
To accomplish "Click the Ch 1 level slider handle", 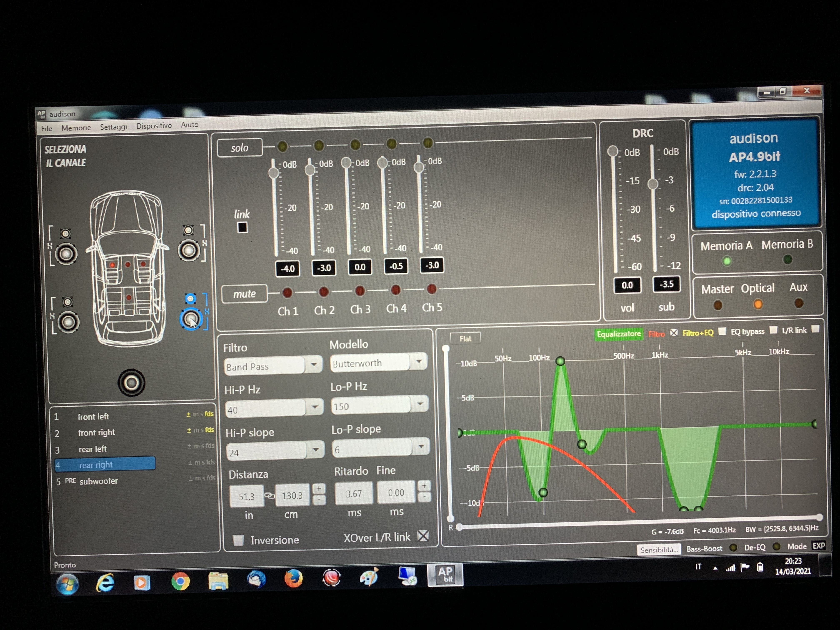I will [x=274, y=173].
